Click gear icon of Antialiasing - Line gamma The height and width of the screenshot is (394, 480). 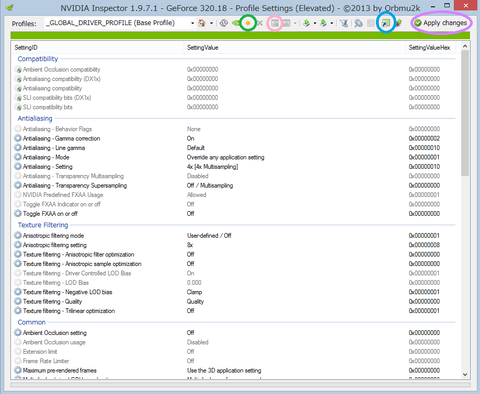click(18, 147)
